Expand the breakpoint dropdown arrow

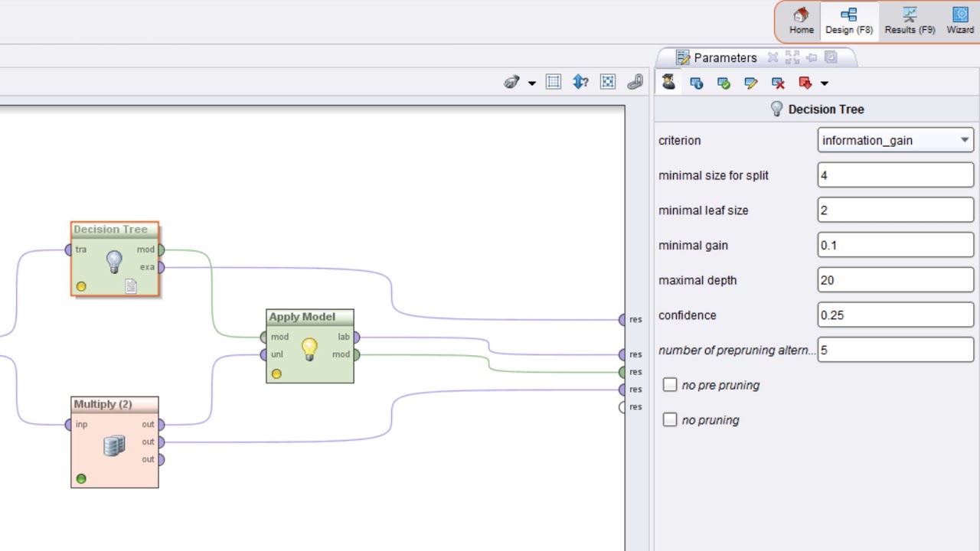pos(825,83)
